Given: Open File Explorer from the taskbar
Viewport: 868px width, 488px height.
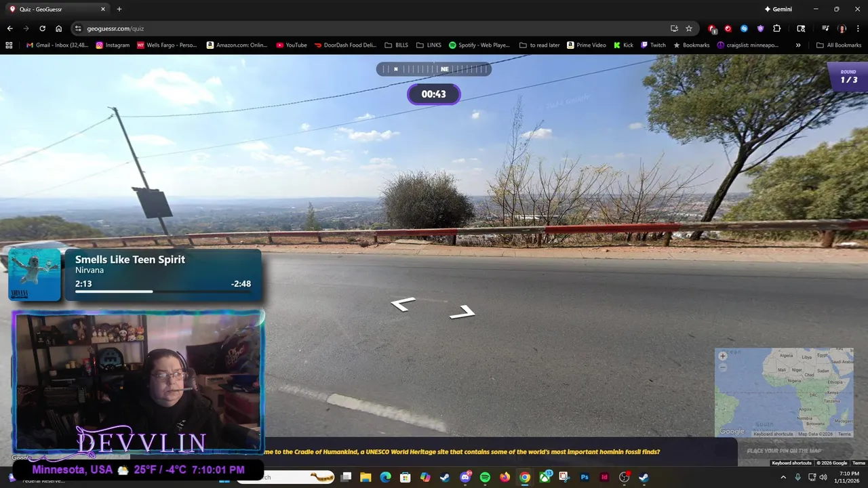Looking at the screenshot, I should click(366, 477).
